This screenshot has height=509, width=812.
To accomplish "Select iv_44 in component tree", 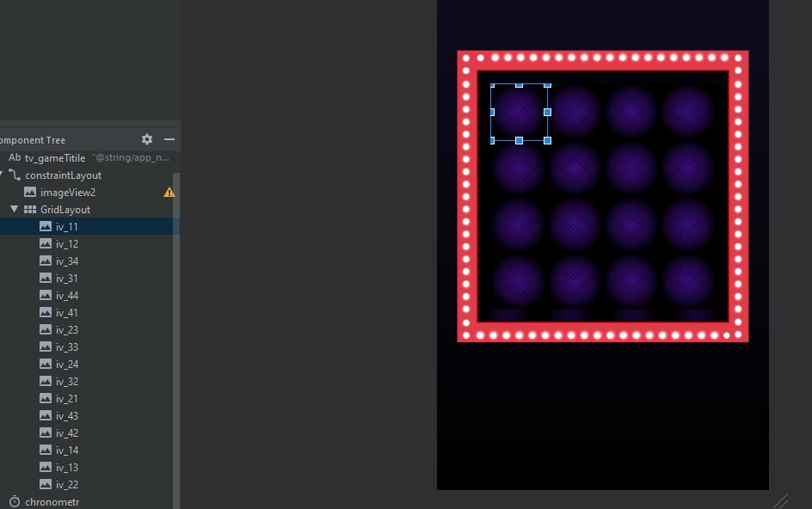I will 67,295.
